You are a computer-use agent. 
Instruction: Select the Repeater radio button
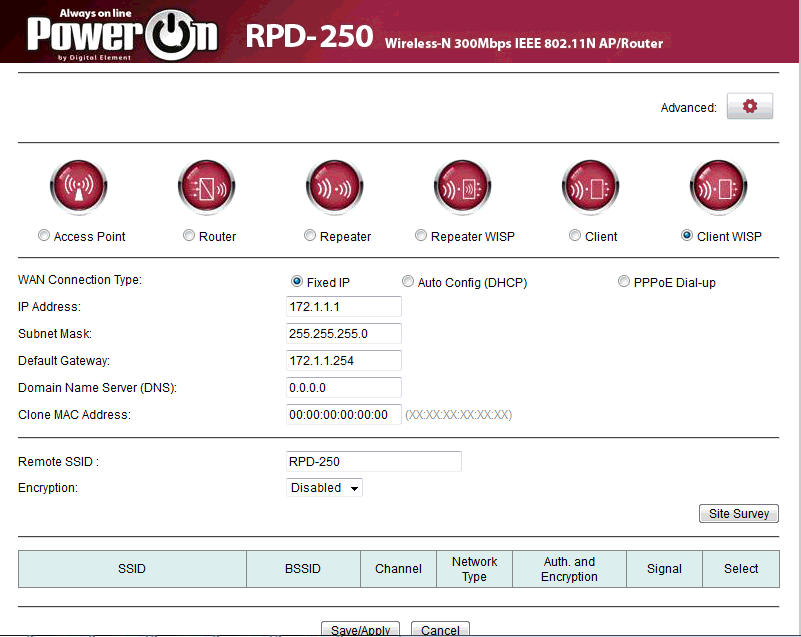pyautogui.click(x=310, y=235)
